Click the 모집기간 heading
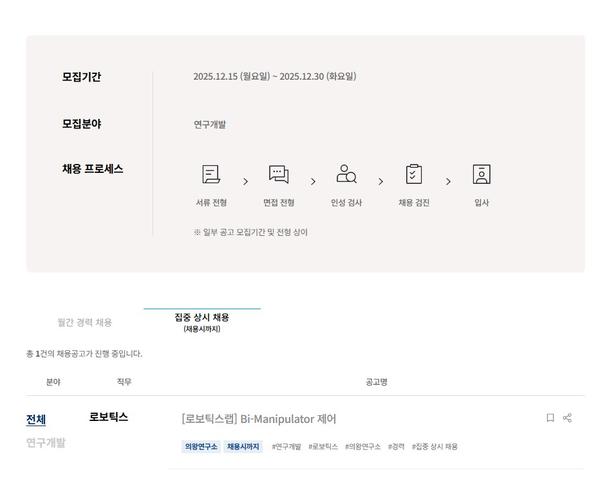 [x=82, y=77]
